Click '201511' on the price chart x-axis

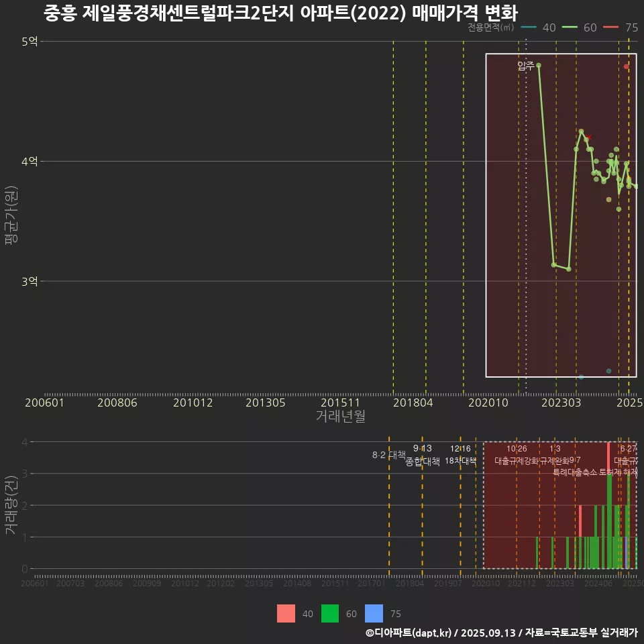click(340, 402)
